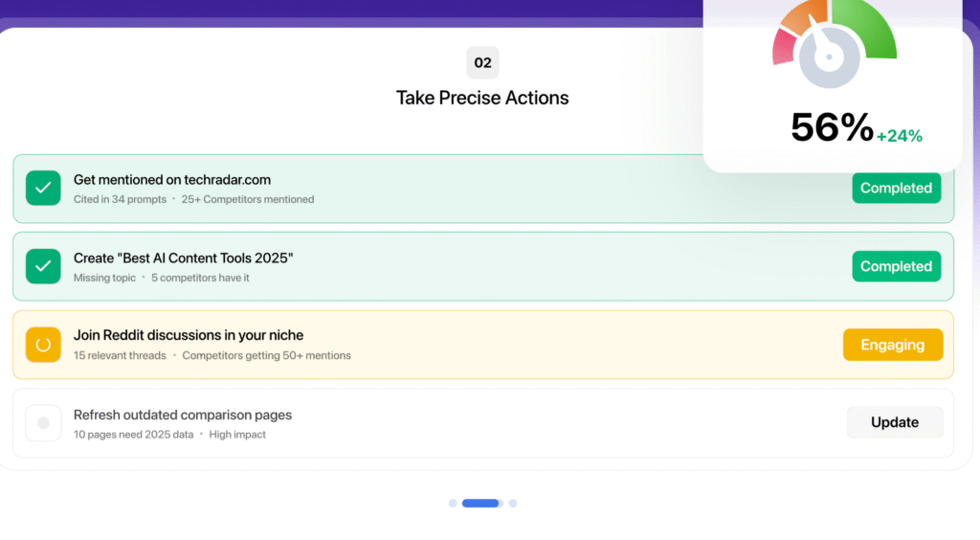Jump to the last carousel dot
This screenshot has height=540, width=980.
click(513, 503)
